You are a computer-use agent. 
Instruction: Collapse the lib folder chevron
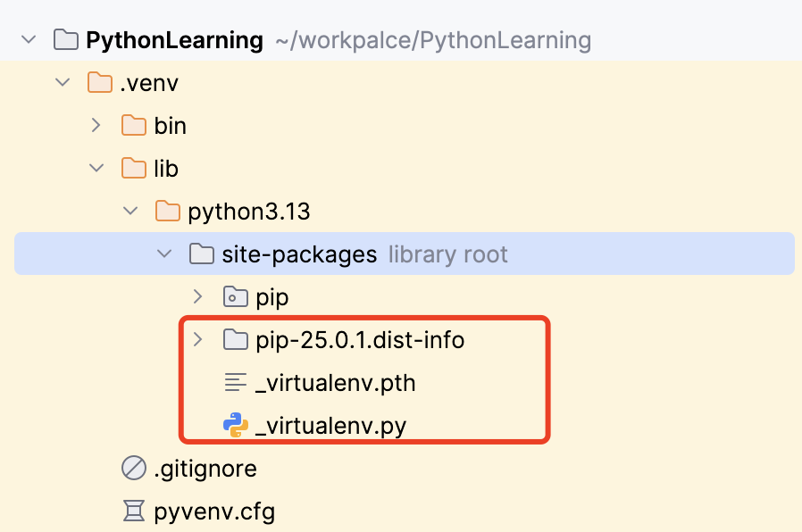tap(96, 168)
